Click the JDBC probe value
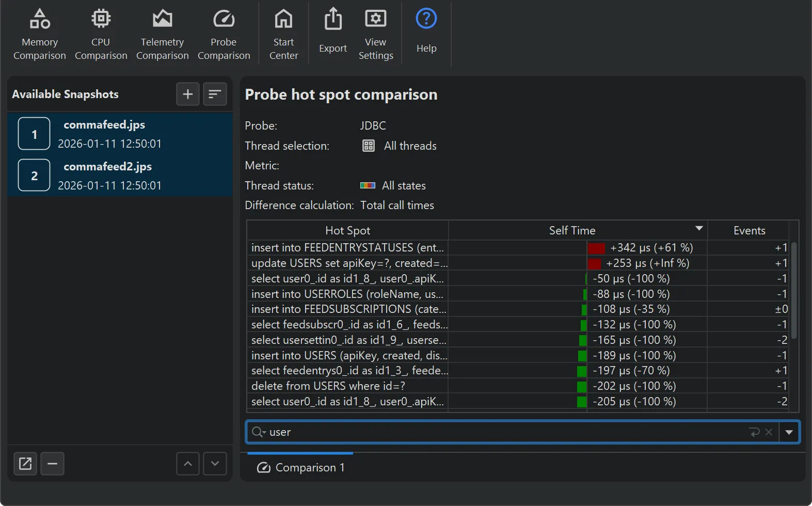Image resolution: width=812 pixels, height=506 pixels. (373, 126)
